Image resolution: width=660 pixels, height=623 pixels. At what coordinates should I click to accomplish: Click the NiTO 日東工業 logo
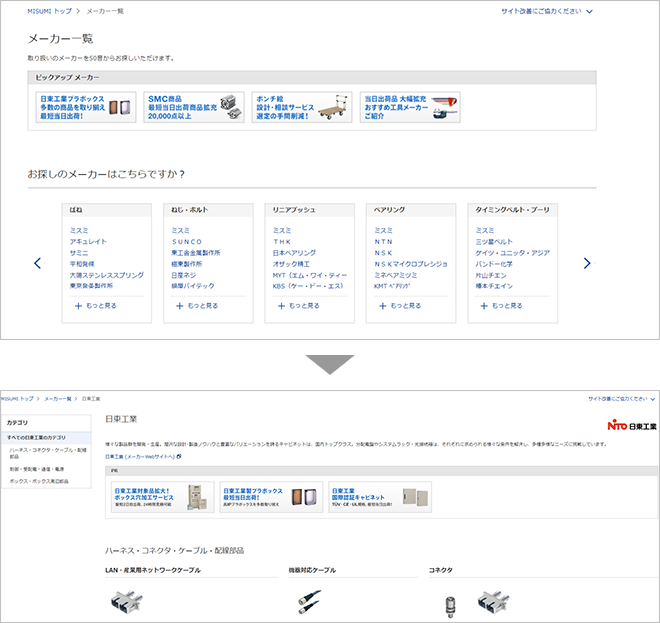[631, 426]
